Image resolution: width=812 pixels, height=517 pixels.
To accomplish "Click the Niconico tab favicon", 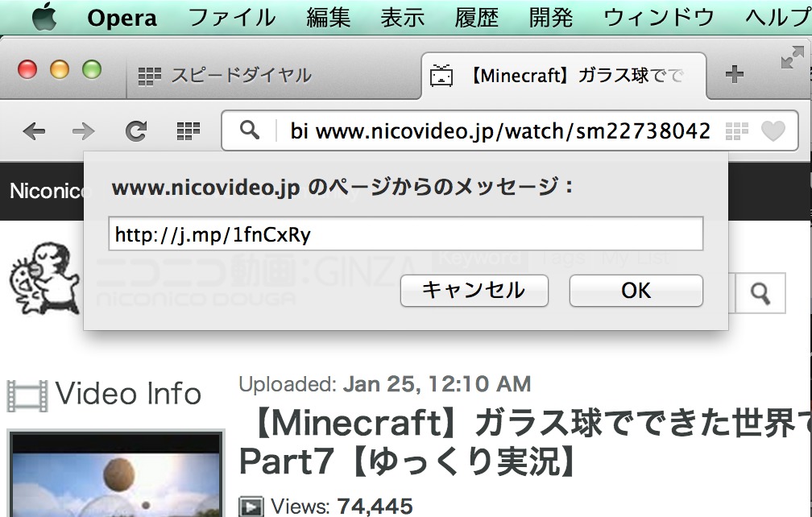I will coord(441,76).
